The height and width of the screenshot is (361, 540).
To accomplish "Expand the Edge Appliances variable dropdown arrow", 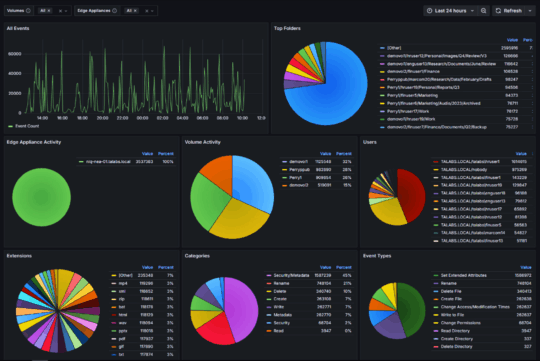I will pos(153,11).
